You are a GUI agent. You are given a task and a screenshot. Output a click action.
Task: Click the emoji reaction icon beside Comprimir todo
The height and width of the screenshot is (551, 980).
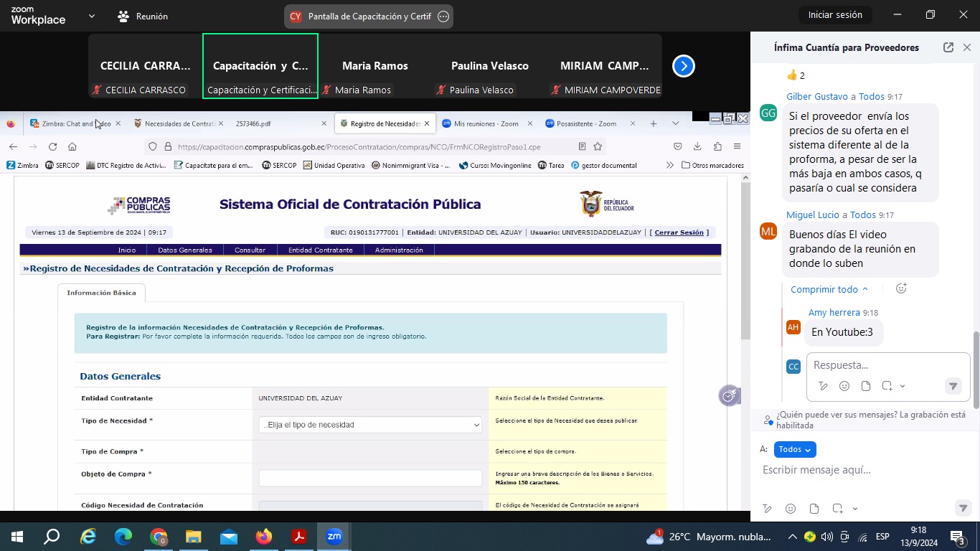click(901, 288)
